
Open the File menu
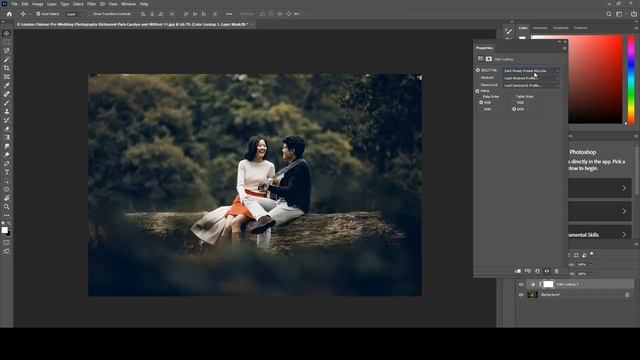click(x=14, y=4)
